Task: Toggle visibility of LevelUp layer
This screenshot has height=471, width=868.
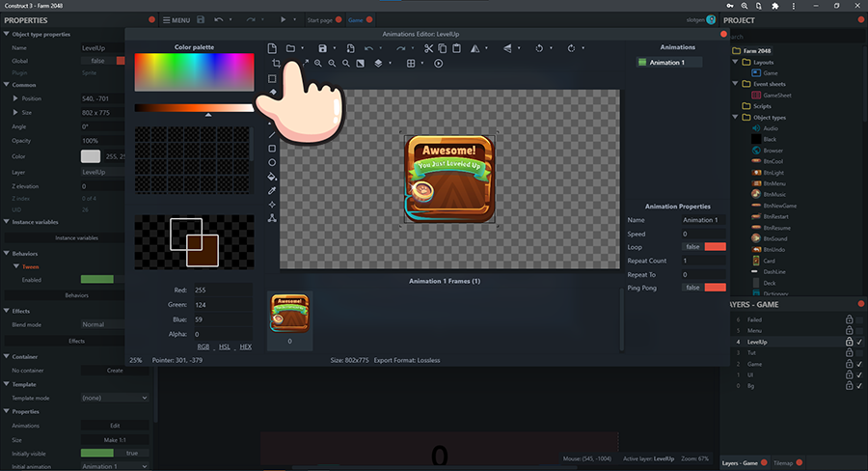Action: pyautogui.click(x=859, y=342)
